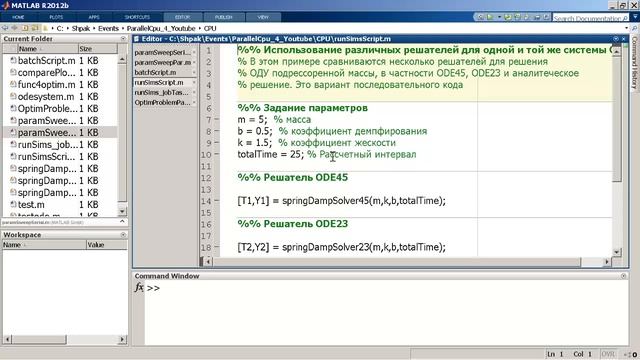This screenshot has width=640, height=360.
Task: Sort Workspace by Value column
Action: click(107, 245)
